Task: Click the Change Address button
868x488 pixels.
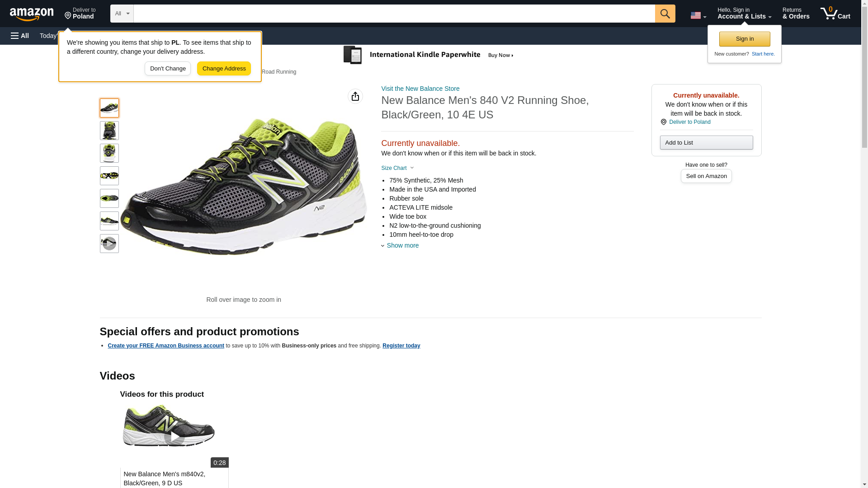Action: [224, 69]
